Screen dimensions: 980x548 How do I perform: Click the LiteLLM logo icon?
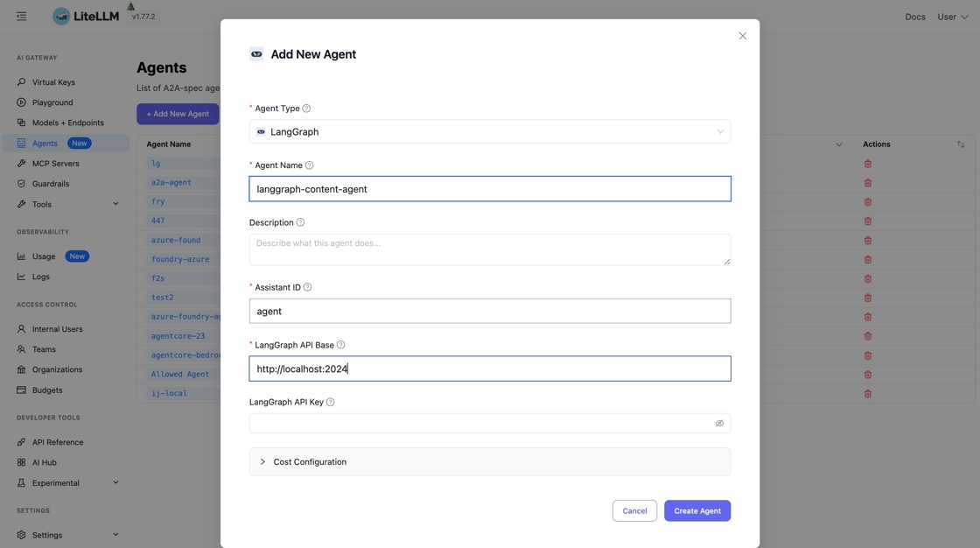click(61, 17)
